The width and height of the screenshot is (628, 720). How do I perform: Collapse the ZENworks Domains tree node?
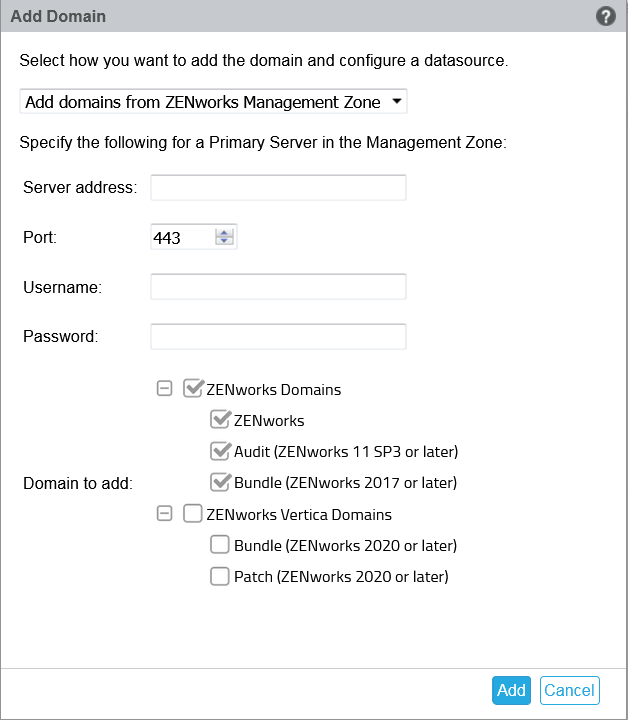pos(165,389)
